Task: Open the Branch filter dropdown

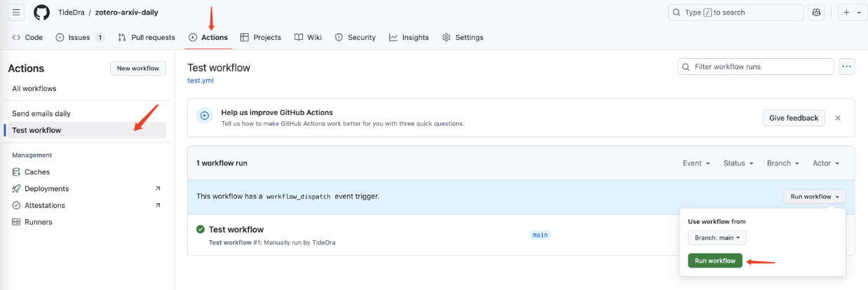Action: coord(783,163)
